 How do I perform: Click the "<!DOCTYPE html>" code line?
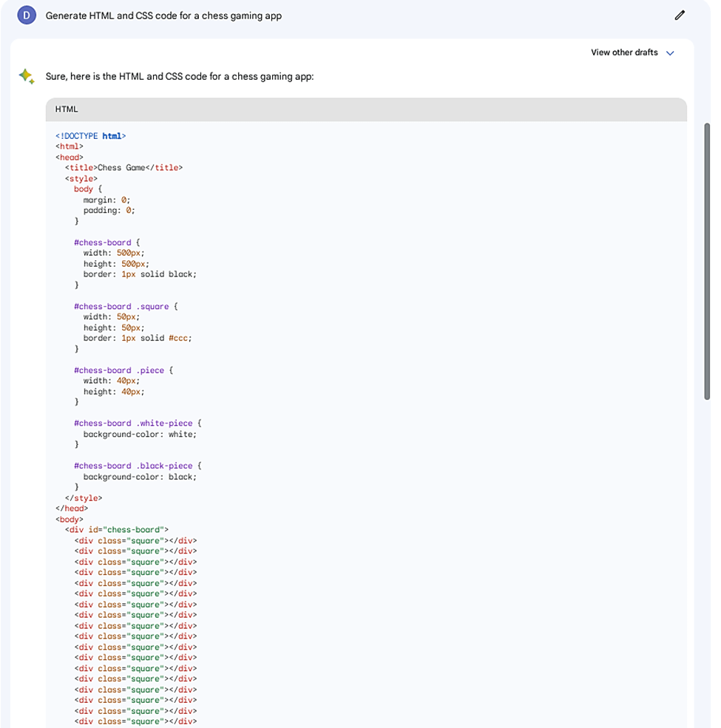tap(91, 136)
